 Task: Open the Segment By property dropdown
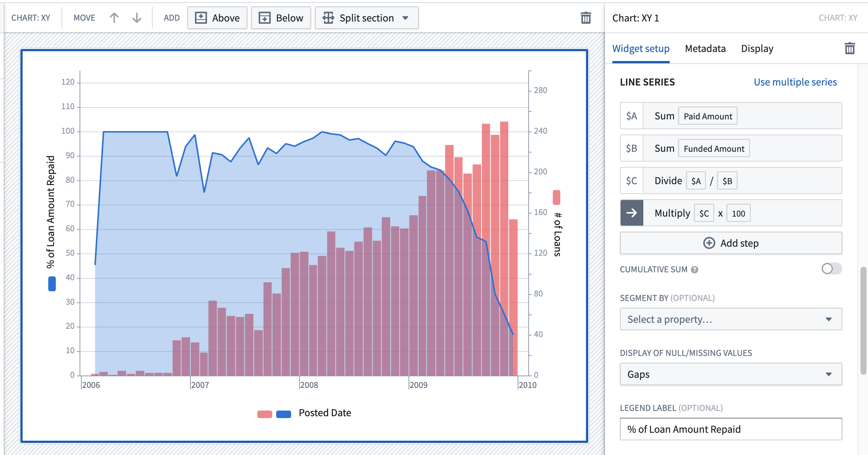[x=731, y=319]
